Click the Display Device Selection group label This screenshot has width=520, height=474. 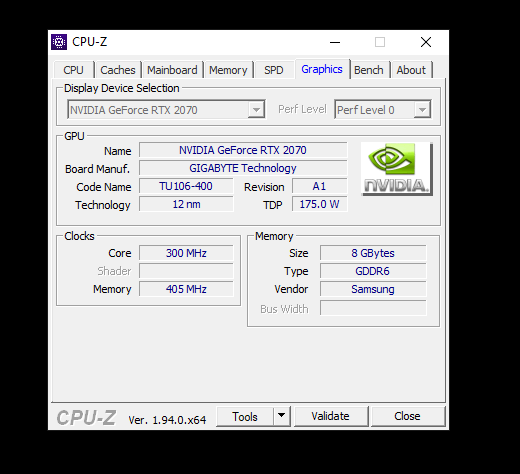point(122,88)
